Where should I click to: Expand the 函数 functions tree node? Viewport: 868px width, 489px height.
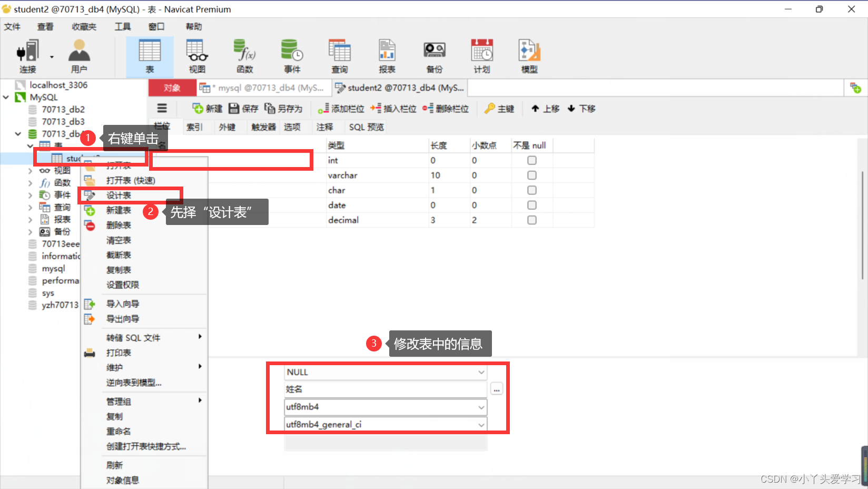point(30,183)
